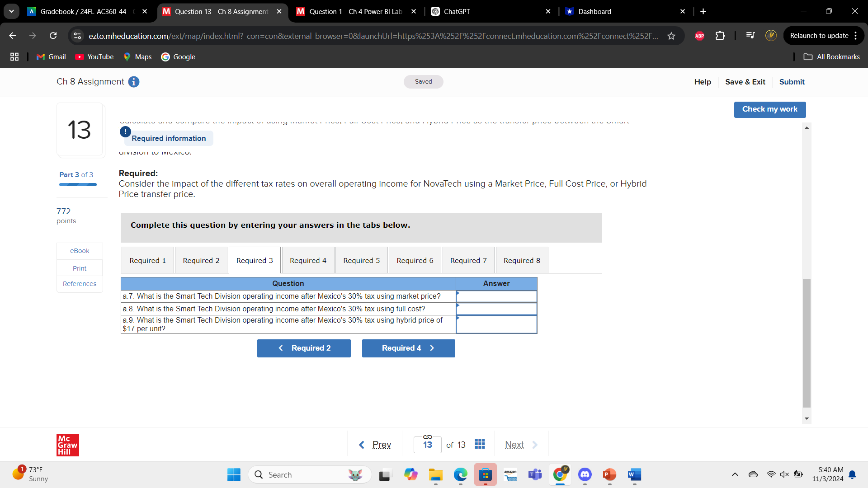Click the Check my work button

tap(769, 109)
